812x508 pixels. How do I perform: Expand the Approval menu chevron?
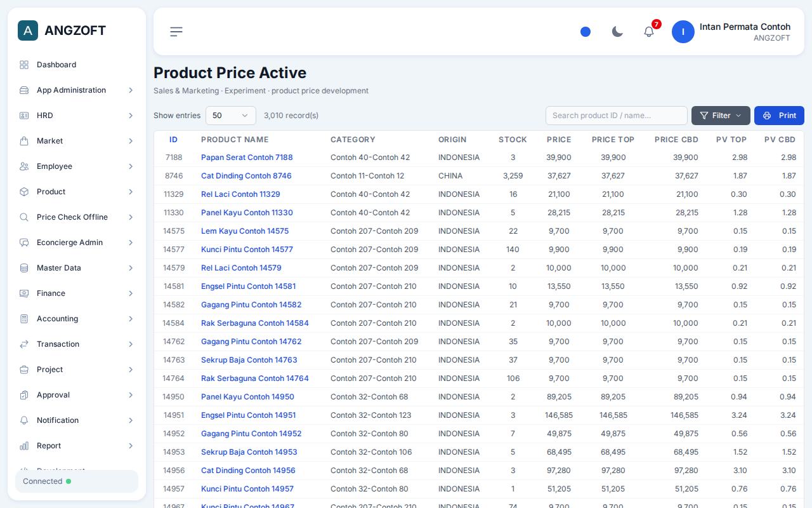pos(131,395)
